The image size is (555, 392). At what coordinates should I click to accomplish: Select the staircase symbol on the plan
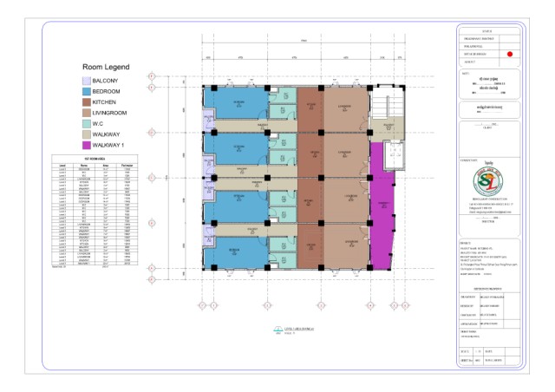pos(388,102)
